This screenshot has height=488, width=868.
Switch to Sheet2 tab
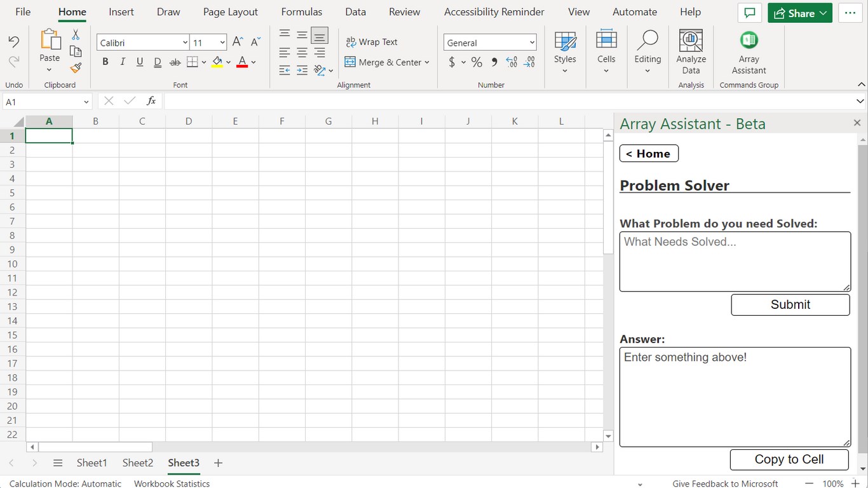point(138,463)
